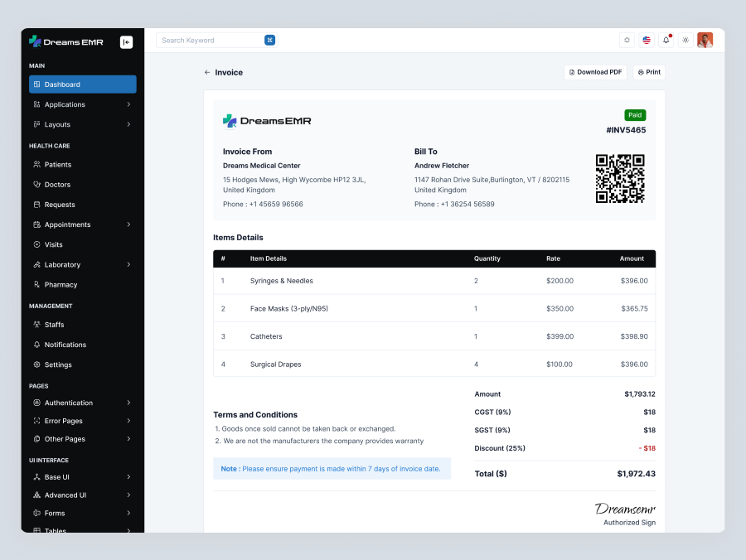Expand the Advanced UI chevron
The width and height of the screenshot is (746, 560).
tap(128, 495)
